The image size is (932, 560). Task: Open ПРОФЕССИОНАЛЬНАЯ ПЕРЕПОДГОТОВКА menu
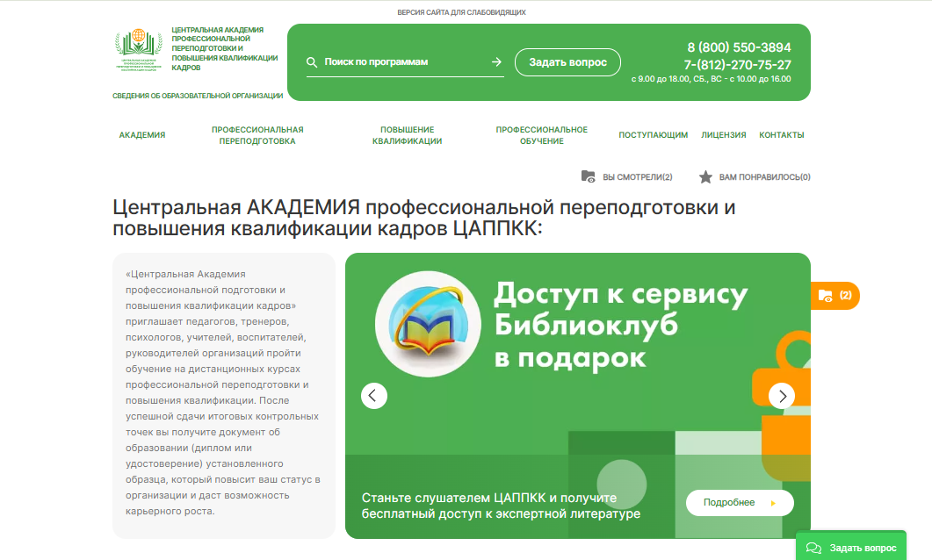pyautogui.click(x=257, y=135)
